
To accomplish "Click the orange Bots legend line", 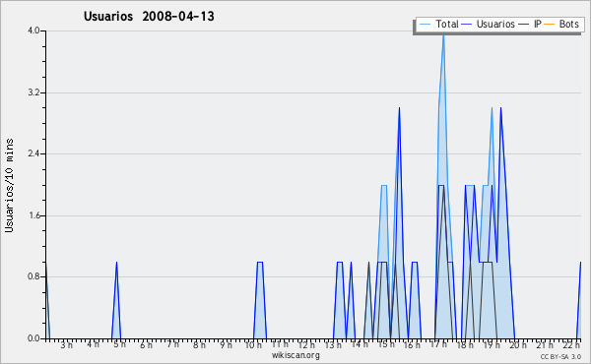I will [550, 25].
